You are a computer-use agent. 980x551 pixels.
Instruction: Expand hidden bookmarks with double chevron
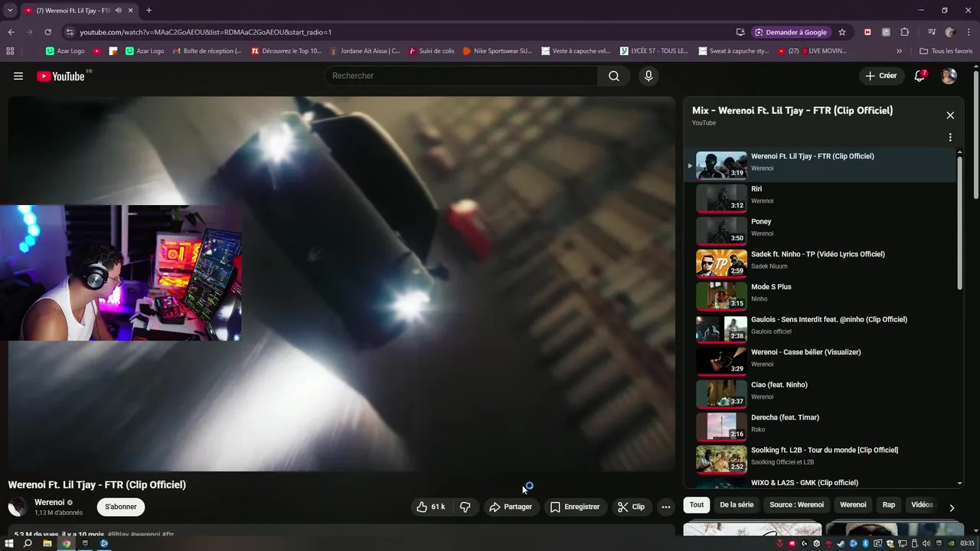pyautogui.click(x=899, y=51)
